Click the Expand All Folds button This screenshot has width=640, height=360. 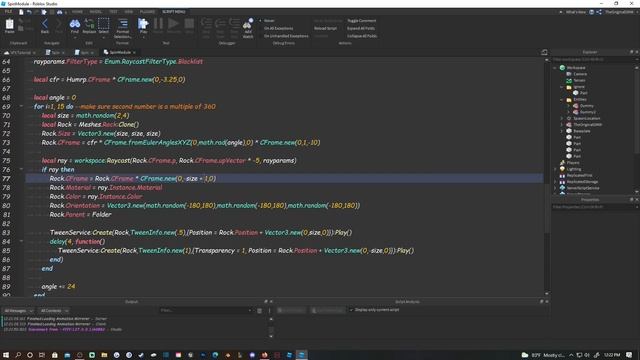[361, 28]
